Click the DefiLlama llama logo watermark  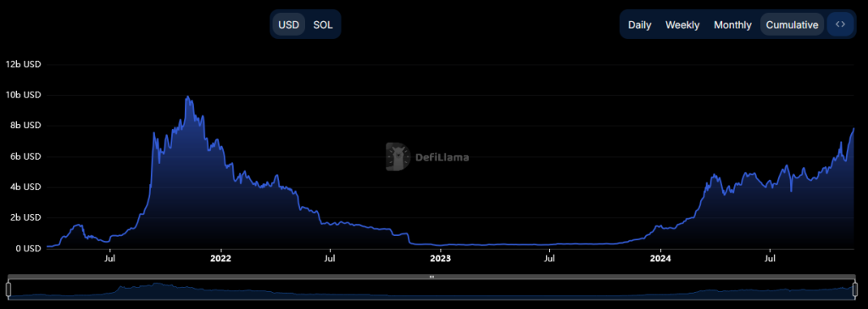tap(398, 156)
